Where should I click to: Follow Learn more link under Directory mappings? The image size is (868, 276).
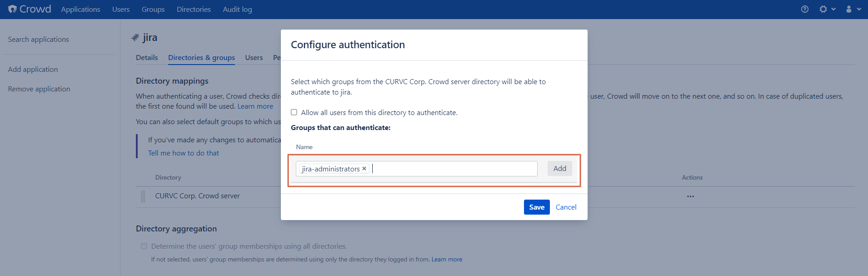255,106
